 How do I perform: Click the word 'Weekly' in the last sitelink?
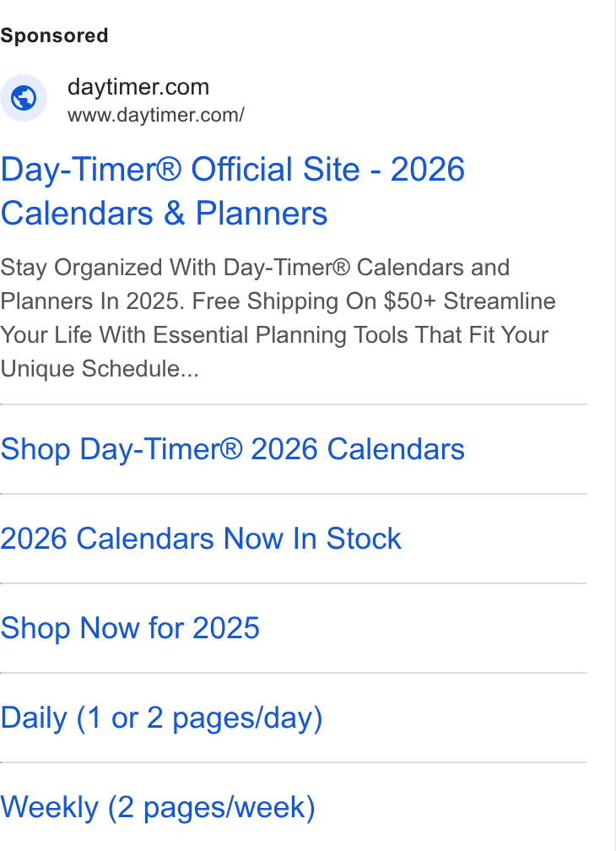(49, 808)
